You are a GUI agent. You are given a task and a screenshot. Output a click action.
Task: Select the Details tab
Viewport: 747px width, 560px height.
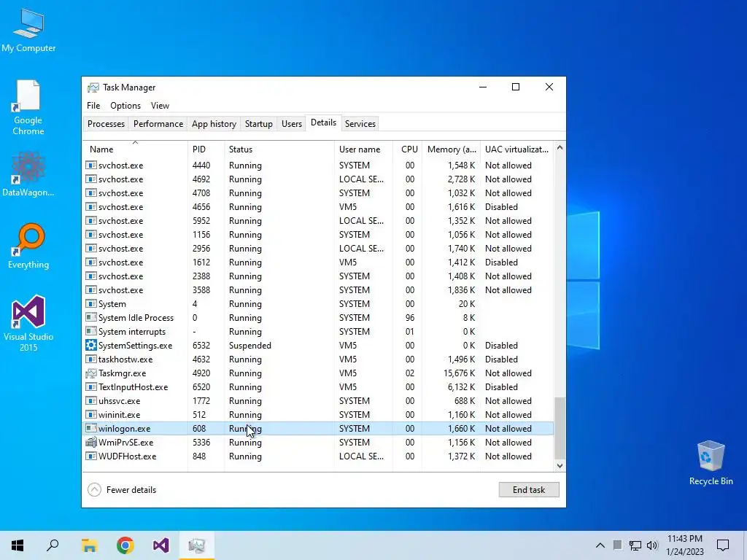323,122
